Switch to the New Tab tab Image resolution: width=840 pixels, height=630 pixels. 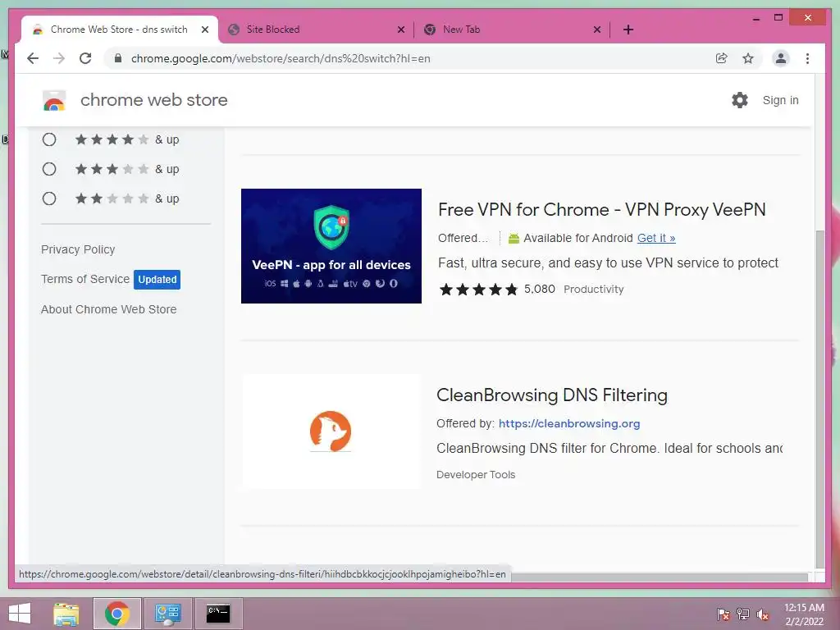513,30
